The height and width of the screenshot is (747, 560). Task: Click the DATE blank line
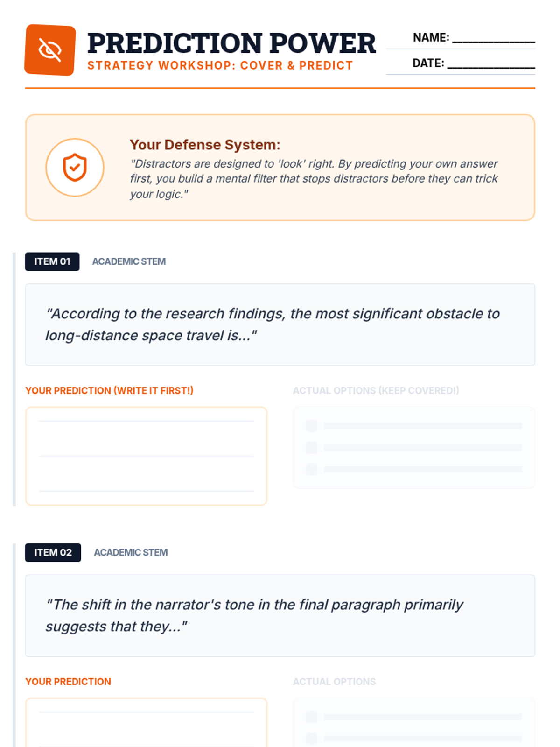[490, 67]
